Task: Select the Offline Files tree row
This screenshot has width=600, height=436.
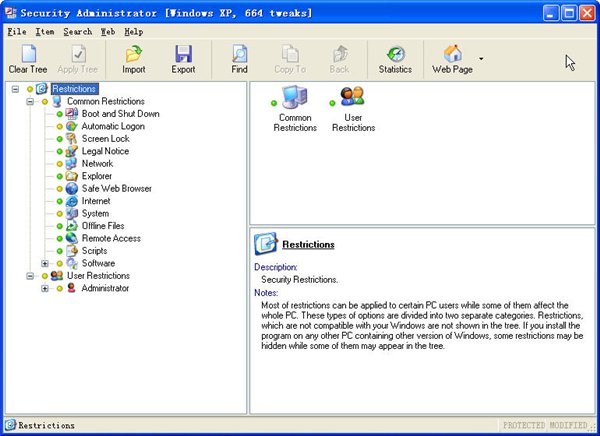Action: [x=103, y=226]
